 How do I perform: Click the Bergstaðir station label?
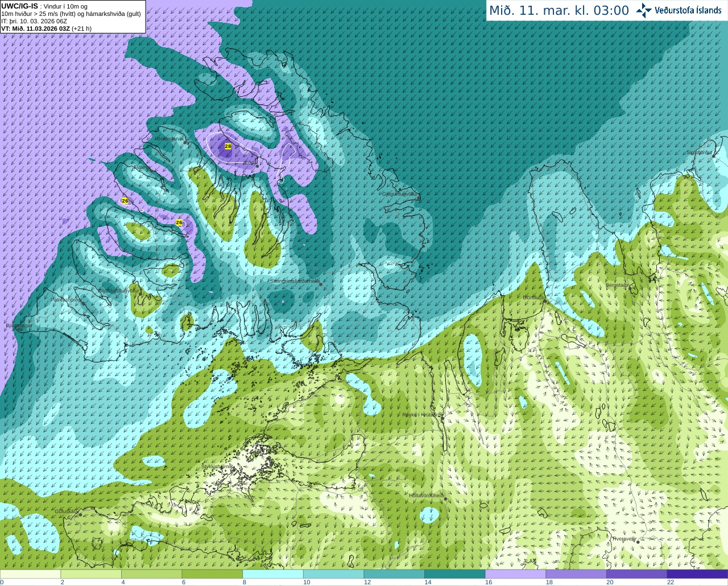(617, 284)
